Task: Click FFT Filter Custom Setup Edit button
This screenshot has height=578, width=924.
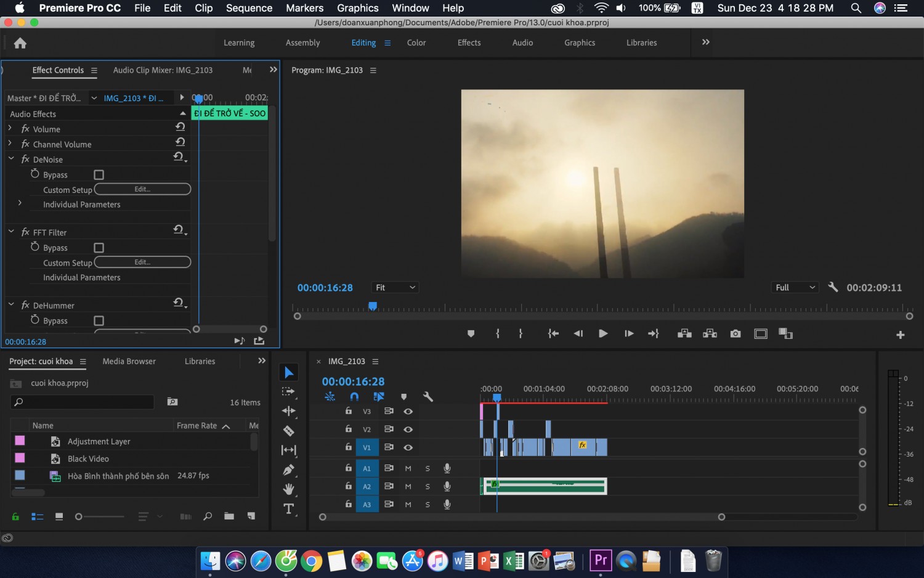Action: [x=142, y=263]
